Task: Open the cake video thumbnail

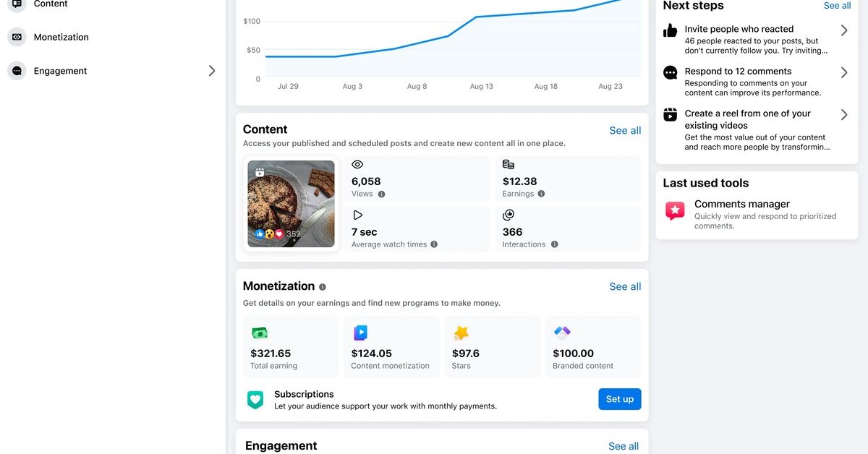Action: 290,205
